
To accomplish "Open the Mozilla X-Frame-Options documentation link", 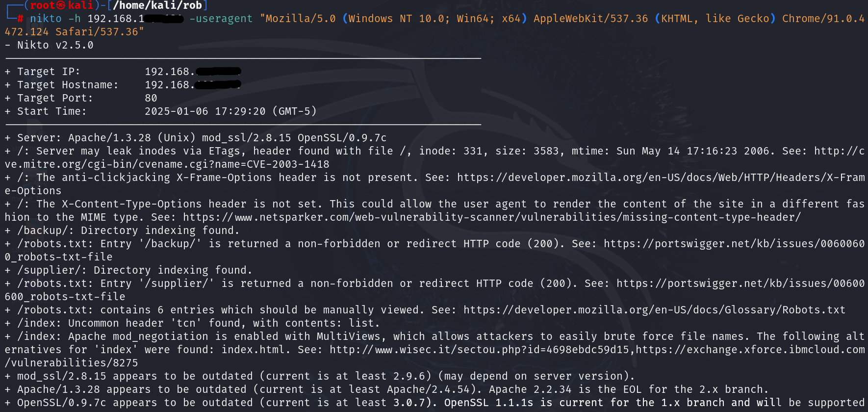I will [x=661, y=178].
